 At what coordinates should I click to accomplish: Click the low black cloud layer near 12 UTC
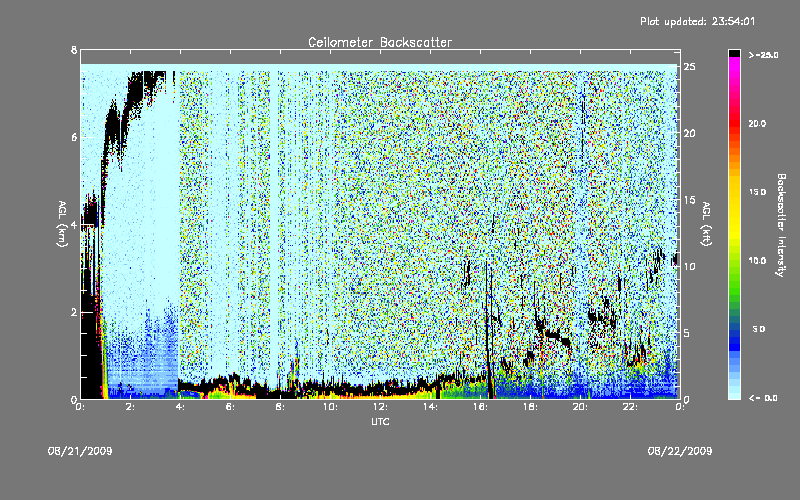pos(380,388)
